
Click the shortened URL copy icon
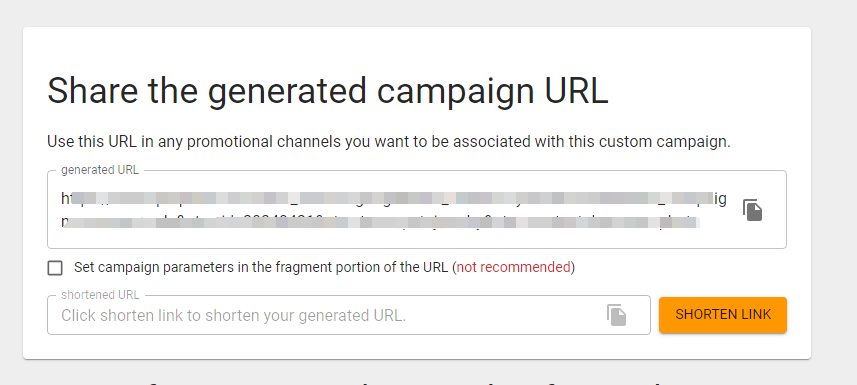(617, 316)
